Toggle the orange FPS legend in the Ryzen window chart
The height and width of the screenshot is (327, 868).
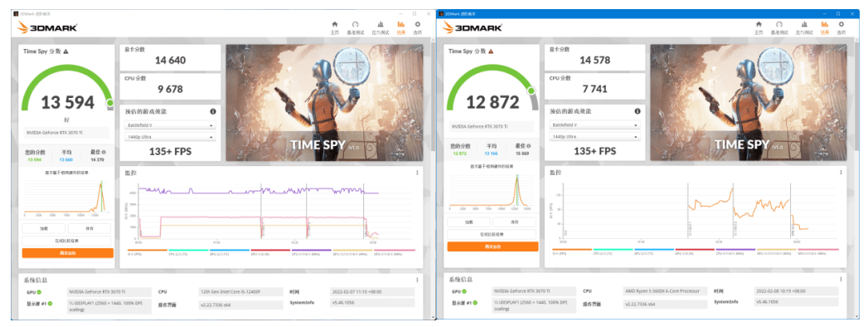pyautogui.click(x=572, y=251)
